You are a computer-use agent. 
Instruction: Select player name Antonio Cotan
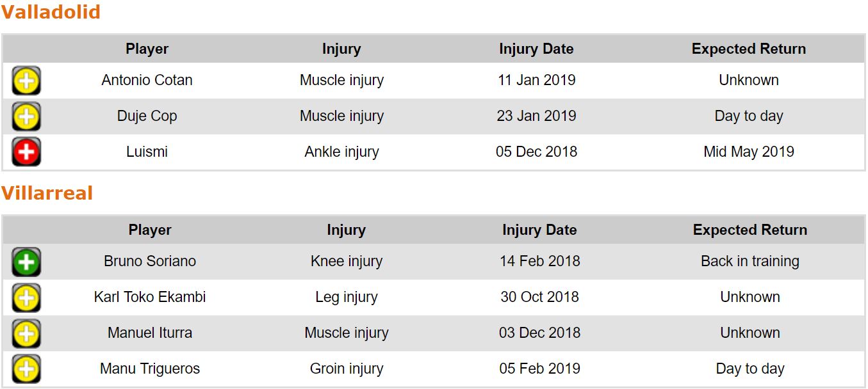point(147,81)
